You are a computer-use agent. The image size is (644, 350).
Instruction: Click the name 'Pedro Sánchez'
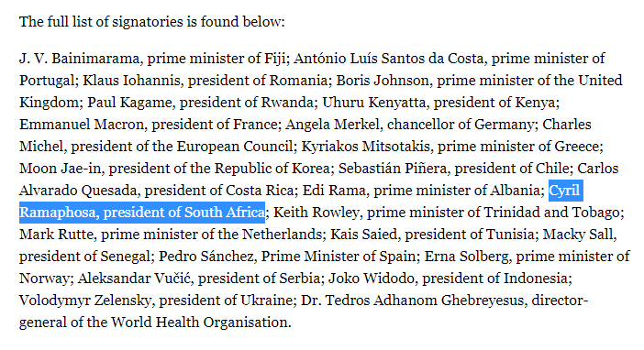(x=206, y=256)
